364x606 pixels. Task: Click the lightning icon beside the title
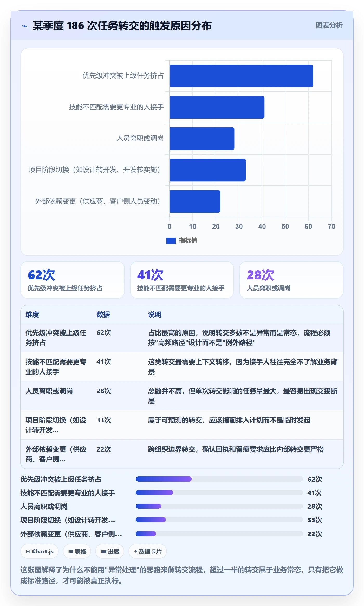(x=25, y=26)
